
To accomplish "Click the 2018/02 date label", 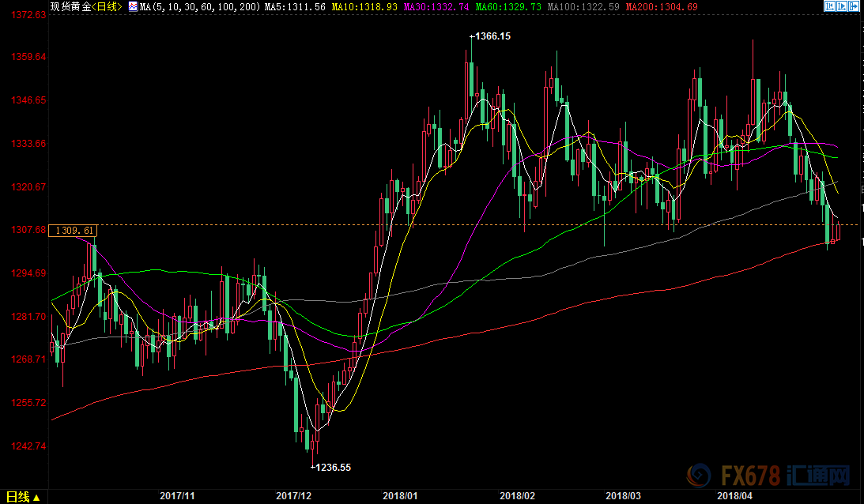I will click(x=518, y=496).
